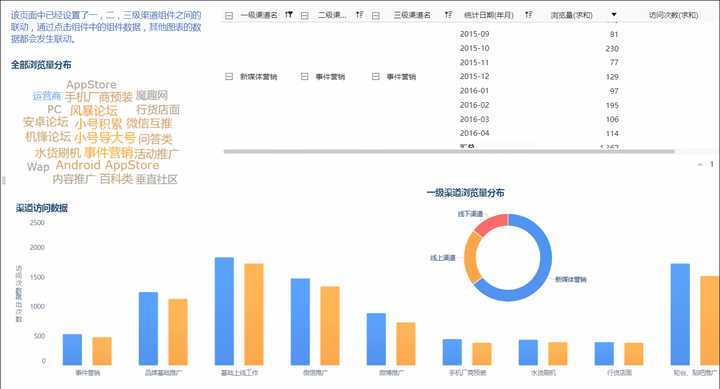Click 小号导大号 in the word cloud
Viewport: 720px width, 389px height.
point(105,138)
